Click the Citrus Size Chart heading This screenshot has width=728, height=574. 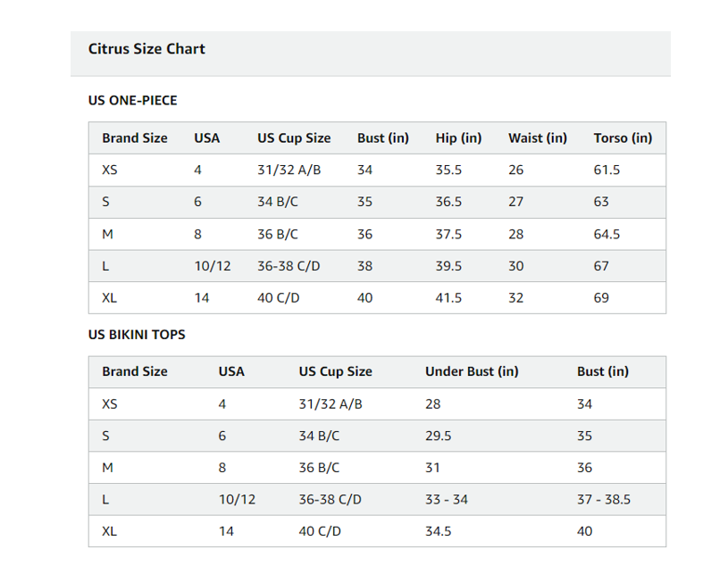click(x=146, y=49)
